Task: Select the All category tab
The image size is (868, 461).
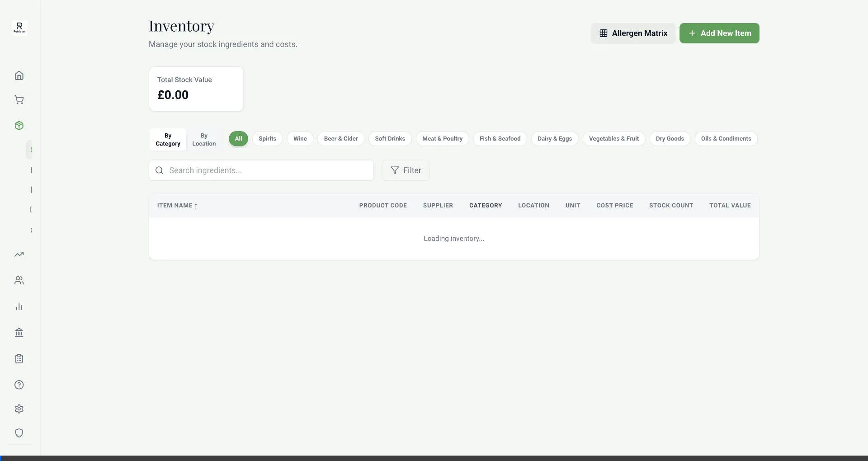Action: click(x=238, y=138)
